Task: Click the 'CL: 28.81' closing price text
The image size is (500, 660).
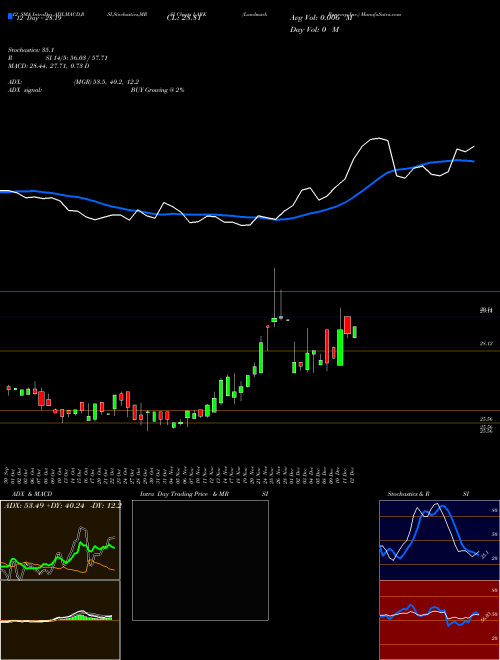Action: click(182, 19)
